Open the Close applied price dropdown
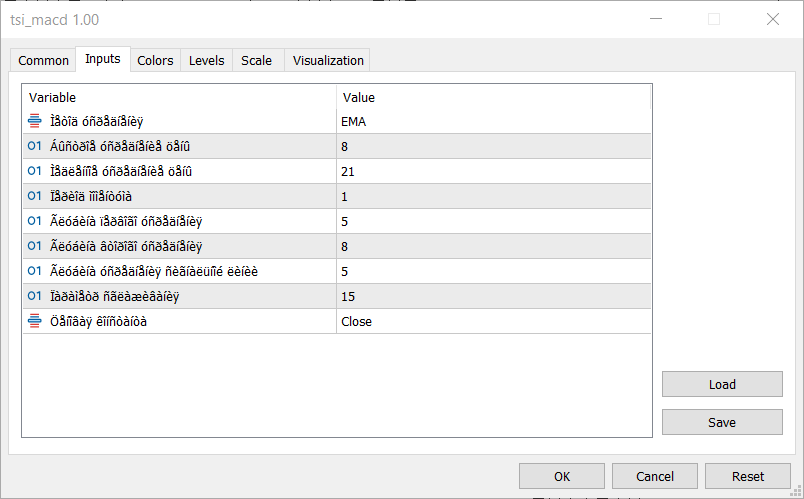Image resolution: width=804 pixels, height=499 pixels. click(493, 322)
